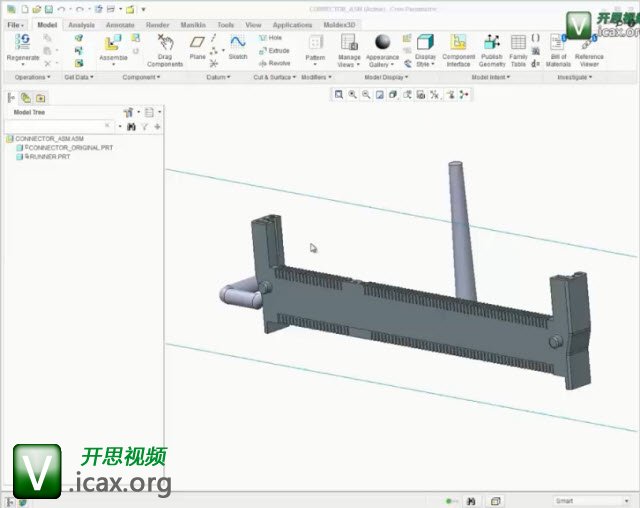This screenshot has width=640, height=508.
Task: Expand the Component group dropdown
Action: (x=141, y=77)
